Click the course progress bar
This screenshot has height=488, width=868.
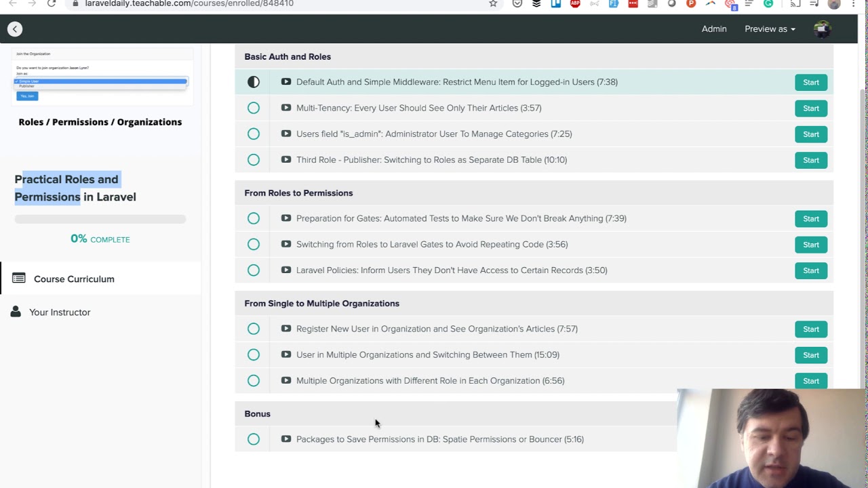tap(100, 219)
